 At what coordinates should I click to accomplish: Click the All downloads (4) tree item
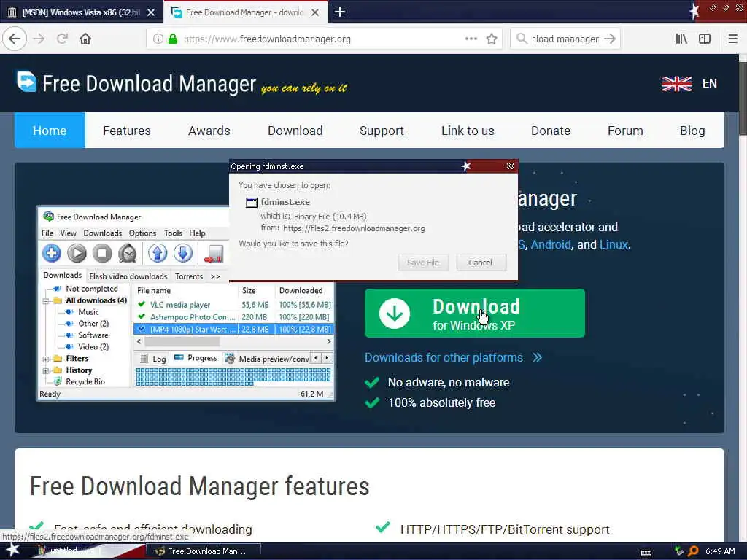click(96, 300)
